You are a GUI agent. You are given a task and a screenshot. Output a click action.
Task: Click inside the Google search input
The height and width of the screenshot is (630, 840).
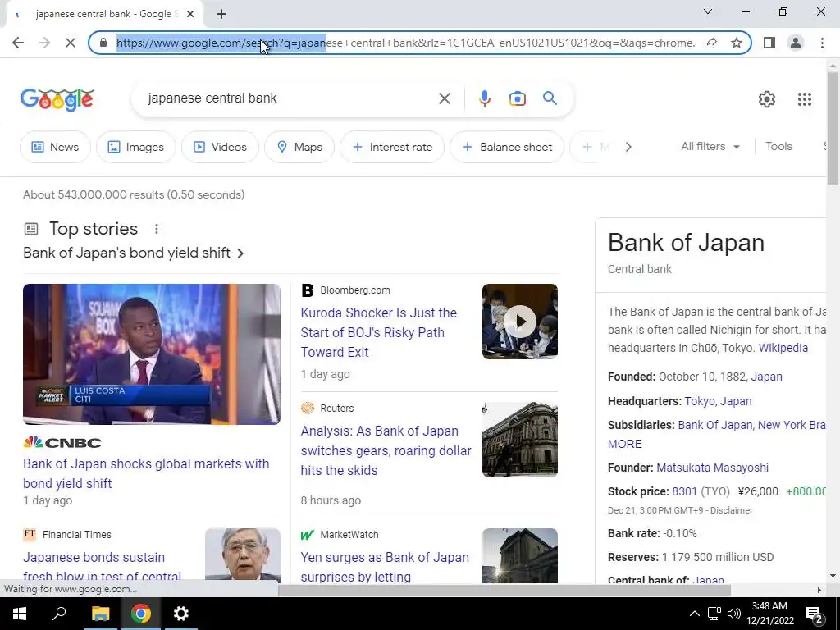click(x=290, y=98)
